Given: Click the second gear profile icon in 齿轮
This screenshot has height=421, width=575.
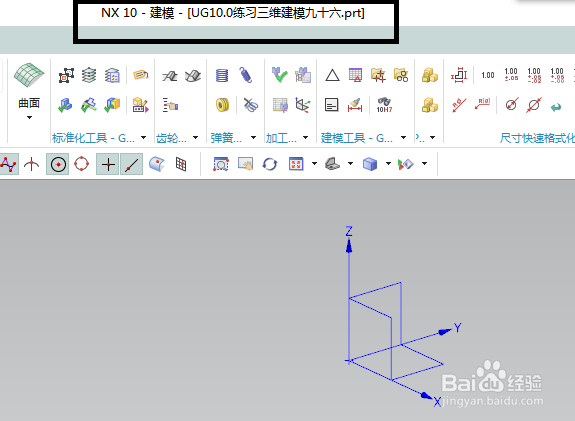Looking at the screenshot, I should [x=193, y=76].
